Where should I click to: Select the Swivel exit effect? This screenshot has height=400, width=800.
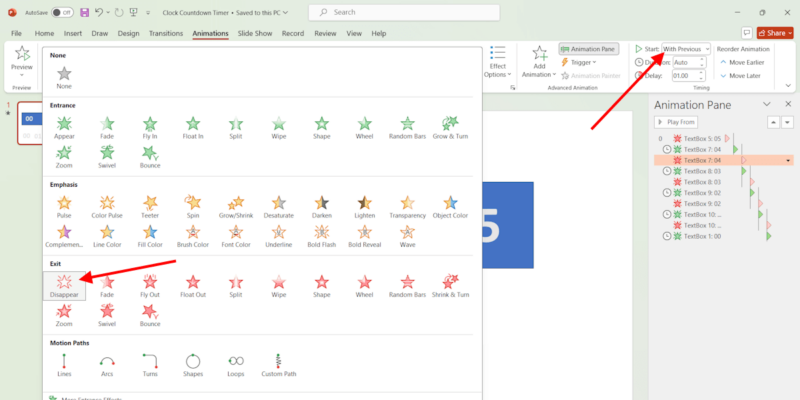click(107, 315)
